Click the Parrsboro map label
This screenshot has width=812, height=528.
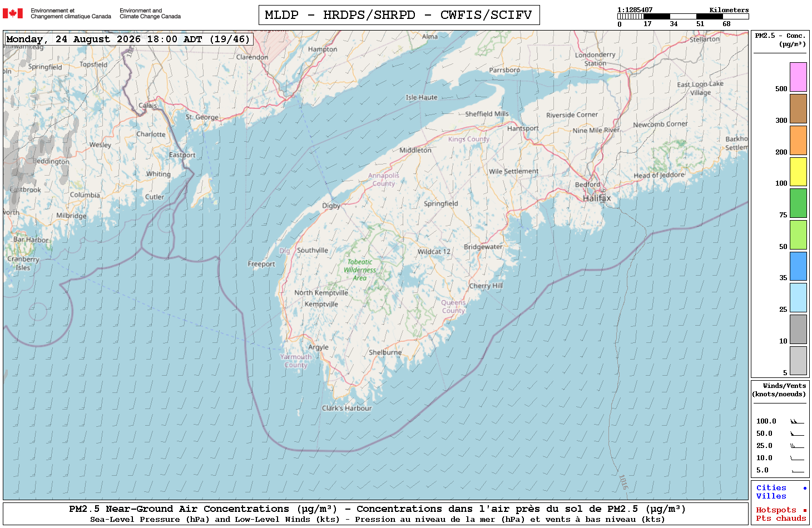click(504, 70)
